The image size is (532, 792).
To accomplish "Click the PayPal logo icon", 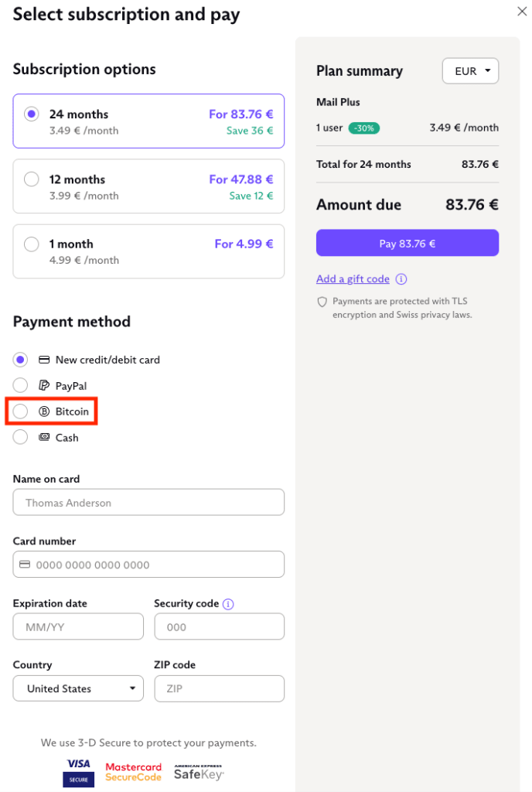I will point(44,385).
